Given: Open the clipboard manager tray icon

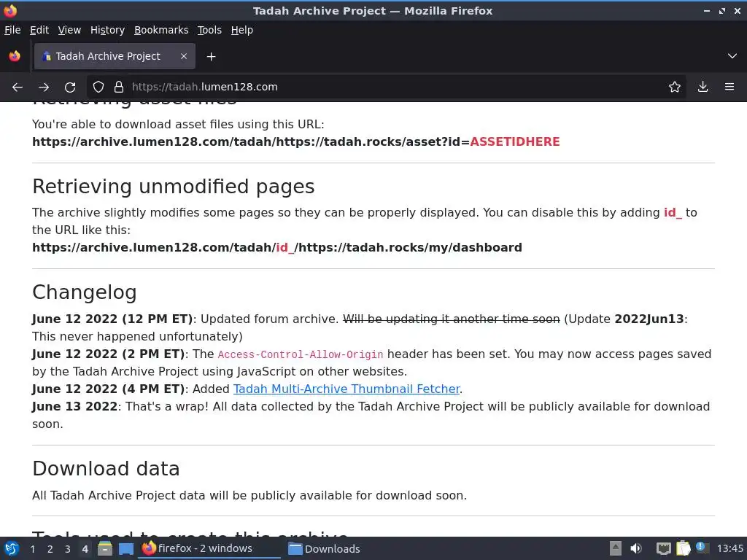Looking at the screenshot, I should tap(683, 548).
